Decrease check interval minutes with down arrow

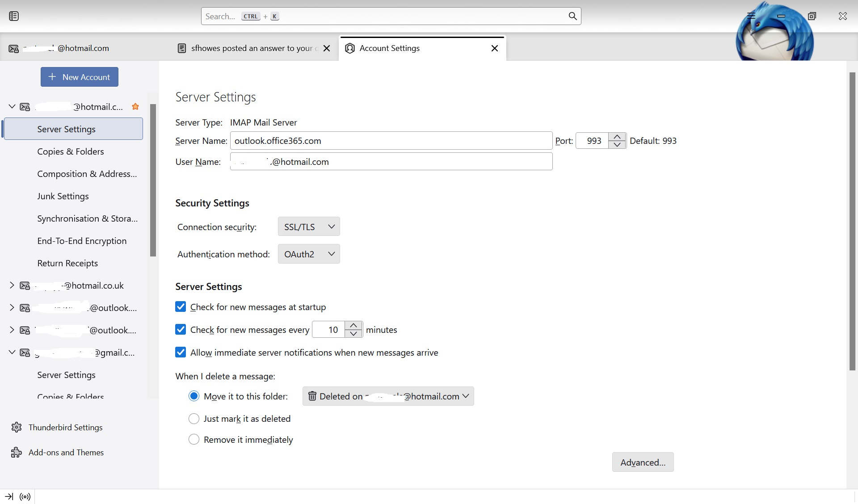[353, 333]
